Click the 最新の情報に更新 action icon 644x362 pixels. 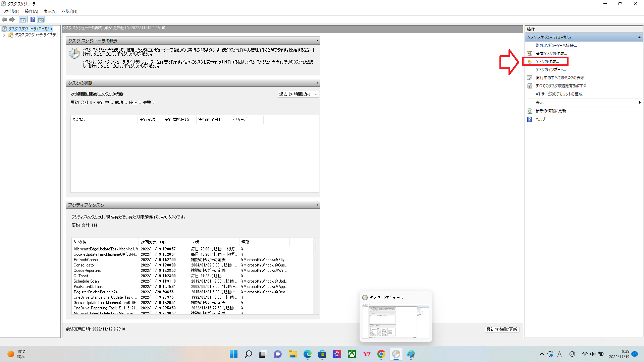coord(530,111)
